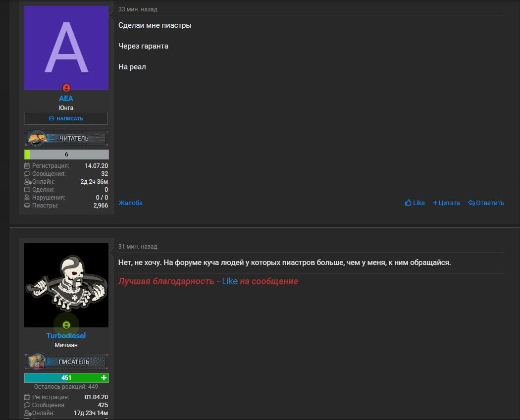Click the blue Like link in Turbodiesel's signature
The width and height of the screenshot is (520, 420).
click(x=230, y=281)
